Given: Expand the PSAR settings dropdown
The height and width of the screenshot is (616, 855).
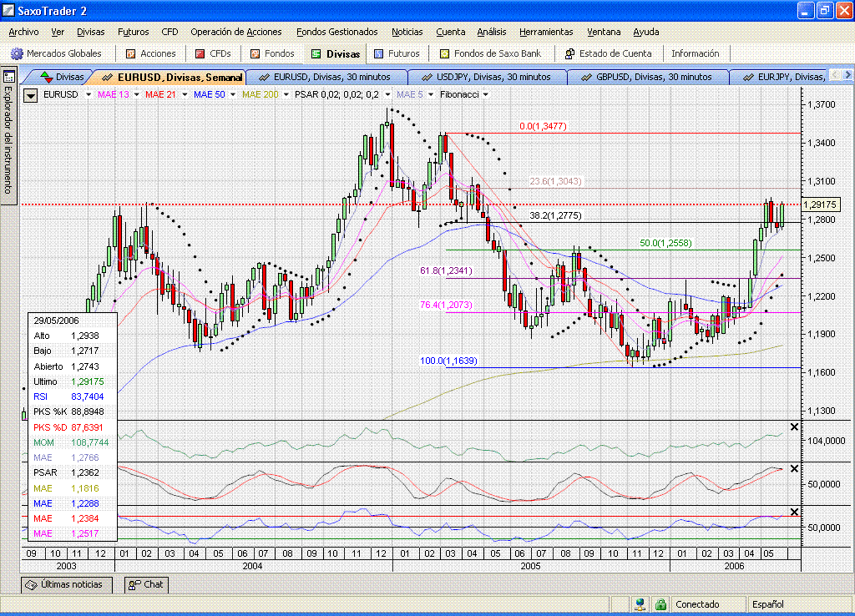Looking at the screenshot, I should [x=387, y=95].
